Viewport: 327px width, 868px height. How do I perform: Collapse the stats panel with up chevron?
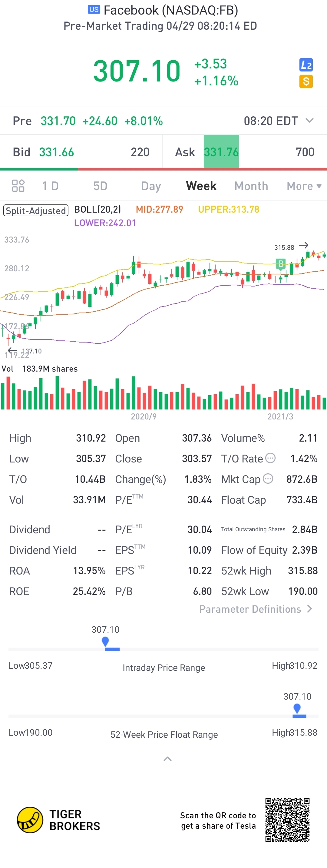167,759
